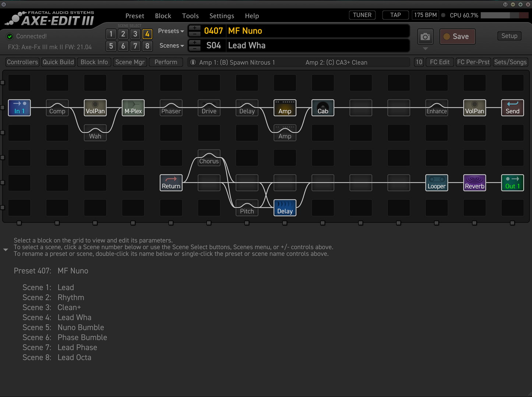Open the Reverb block

click(475, 183)
